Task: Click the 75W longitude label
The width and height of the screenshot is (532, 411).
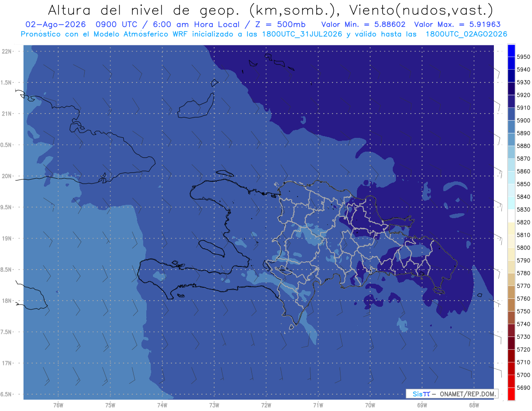Action: (110, 405)
